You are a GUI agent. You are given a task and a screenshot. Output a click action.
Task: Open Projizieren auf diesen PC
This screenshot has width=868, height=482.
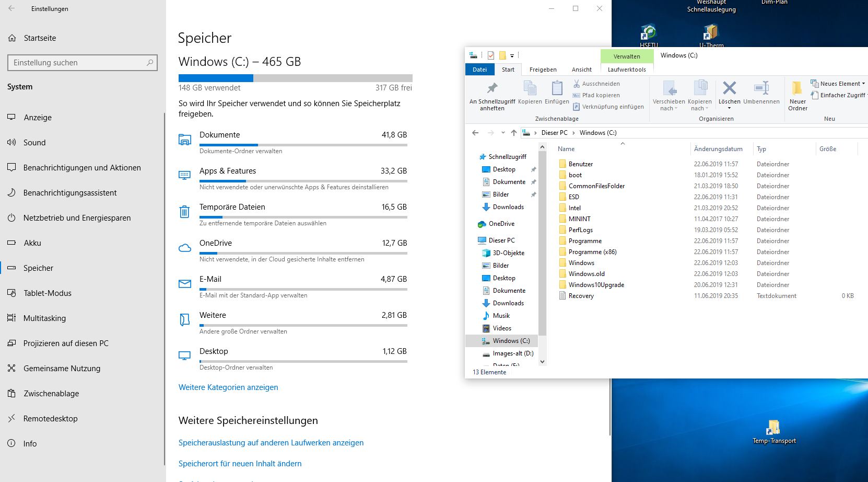(66, 343)
